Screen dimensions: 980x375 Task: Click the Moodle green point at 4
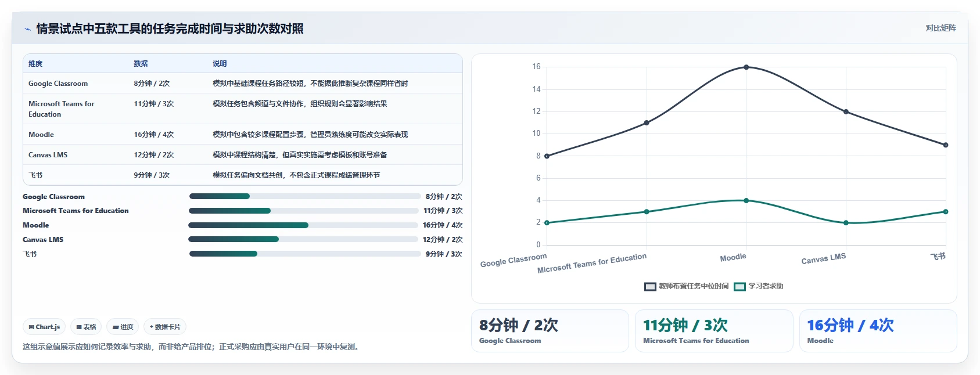(x=746, y=201)
